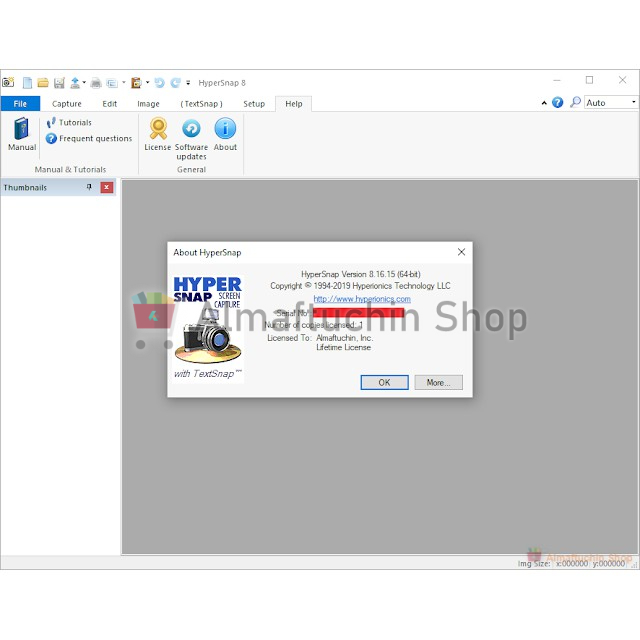
Task: Print using the printer icon
Action: point(96,83)
